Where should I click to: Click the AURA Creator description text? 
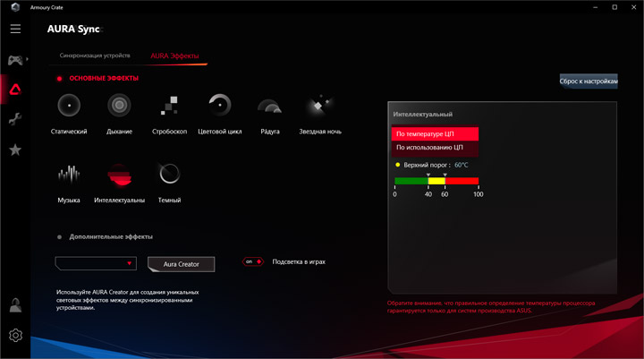[x=128, y=300]
